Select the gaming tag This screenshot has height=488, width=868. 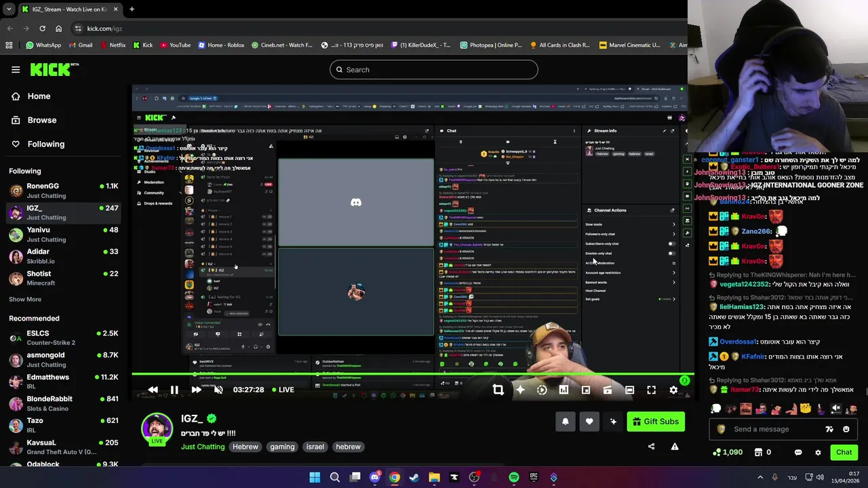(x=282, y=447)
